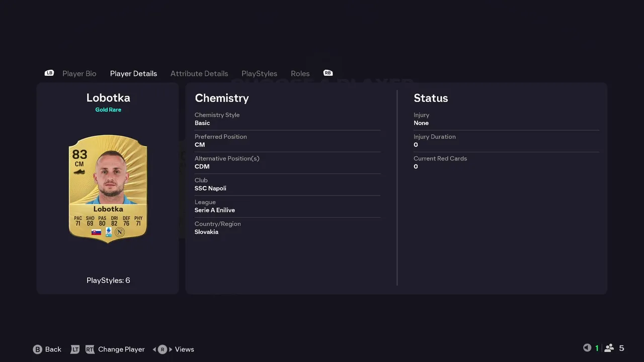Click Change Player label

click(x=121, y=349)
